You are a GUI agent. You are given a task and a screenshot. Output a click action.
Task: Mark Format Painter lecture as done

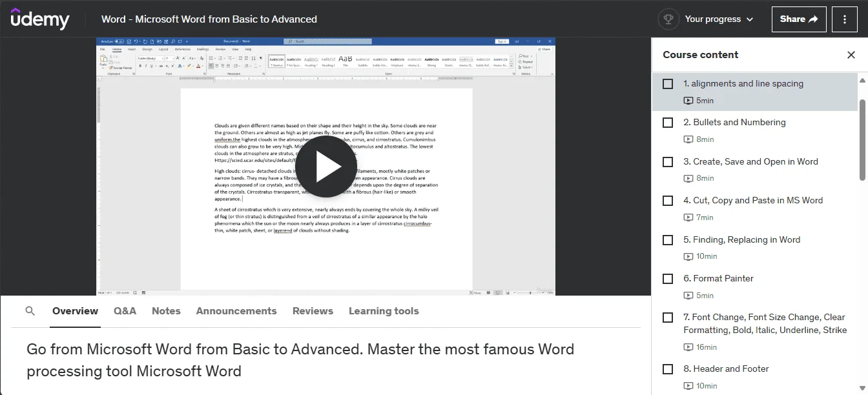click(668, 279)
